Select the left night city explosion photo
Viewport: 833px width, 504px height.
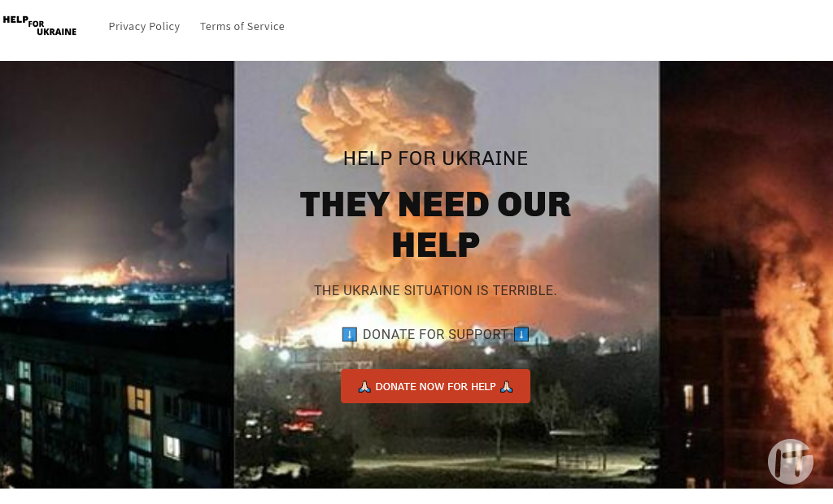coord(117,275)
